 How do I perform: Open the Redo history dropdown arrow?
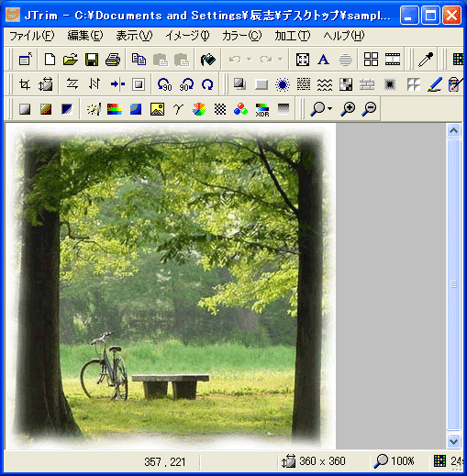(x=281, y=60)
